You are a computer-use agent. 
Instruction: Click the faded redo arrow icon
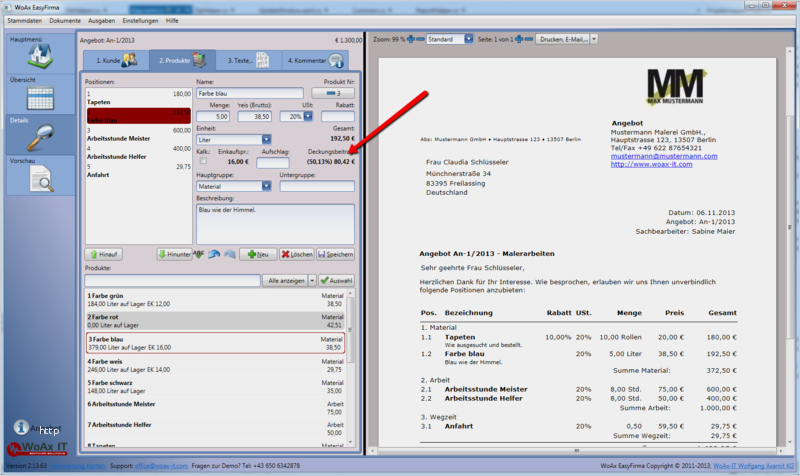tap(230, 254)
